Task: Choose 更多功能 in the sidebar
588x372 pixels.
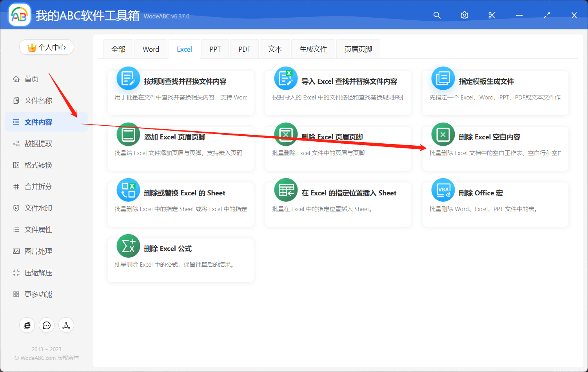Action: (x=38, y=294)
